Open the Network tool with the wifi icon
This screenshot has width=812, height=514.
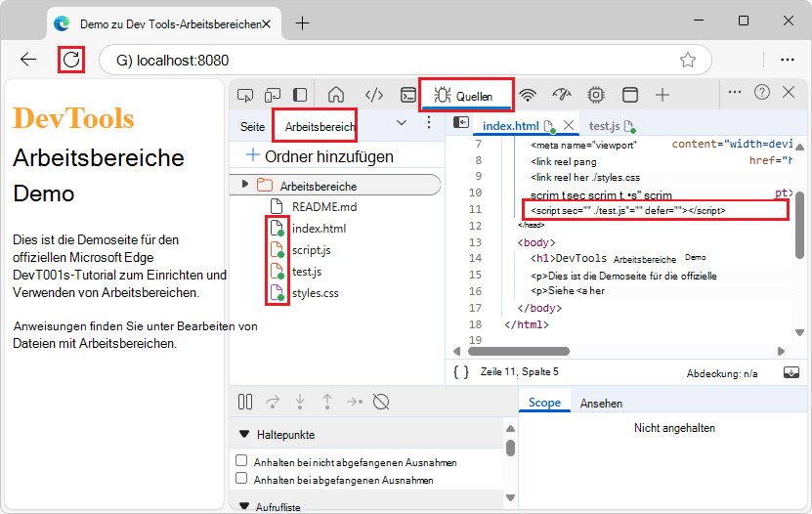tap(528, 95)
